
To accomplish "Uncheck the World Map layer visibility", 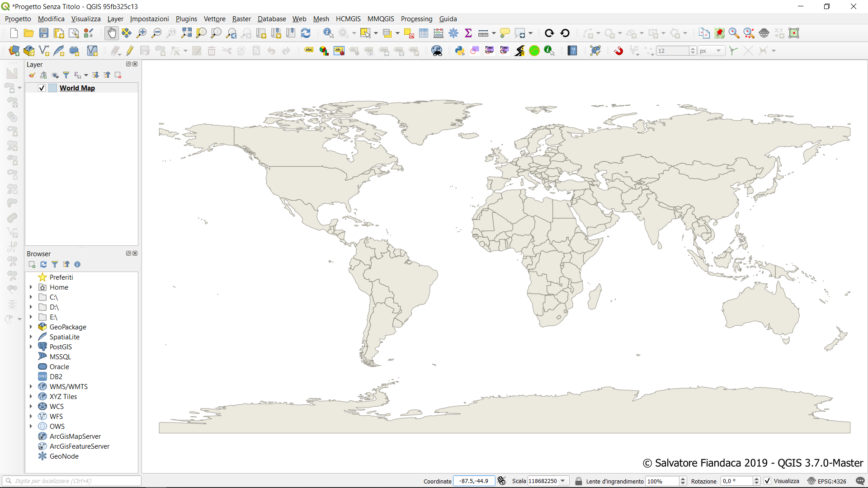I will [42, 88].
